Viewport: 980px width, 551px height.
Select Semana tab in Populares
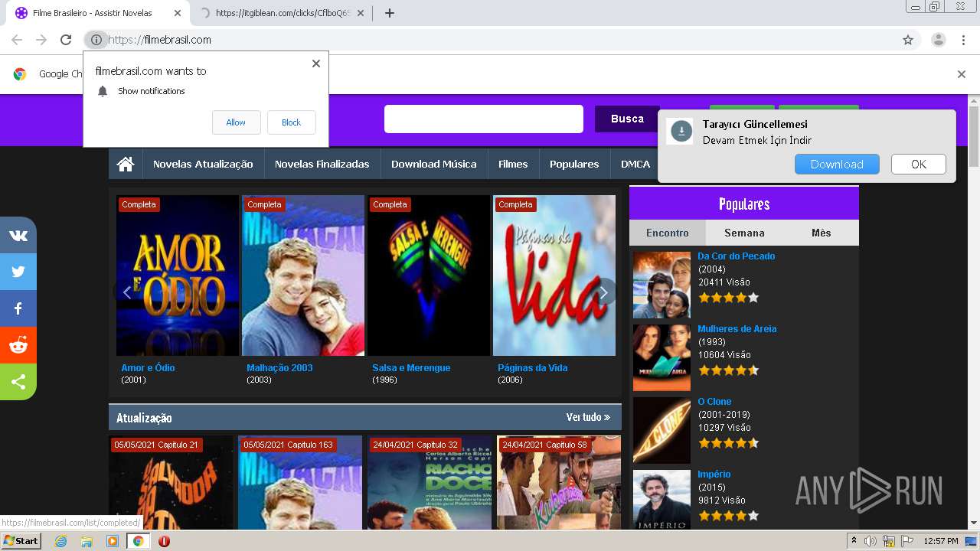pos(744,233)
